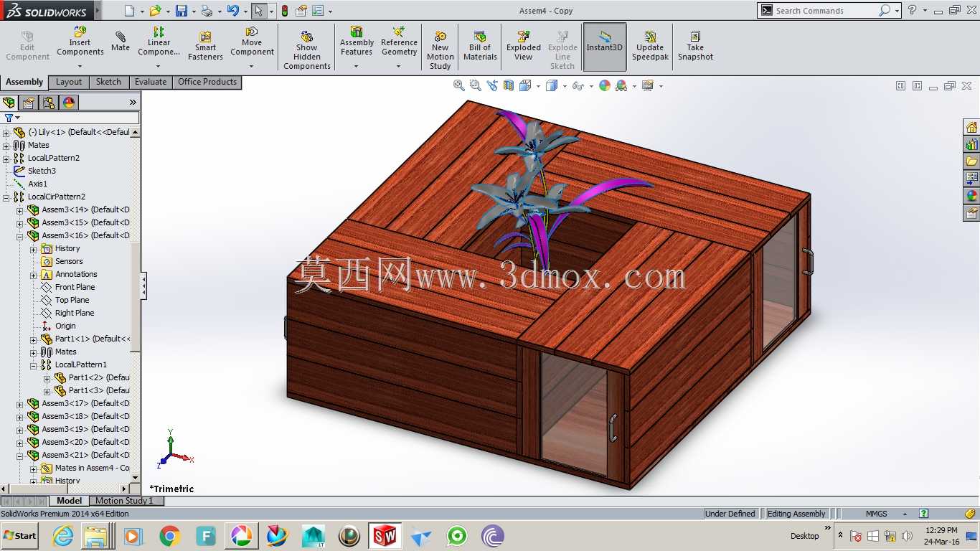Open Insert Components dropdown arrow
The image size is (980, 551).
tap(80, 66)
